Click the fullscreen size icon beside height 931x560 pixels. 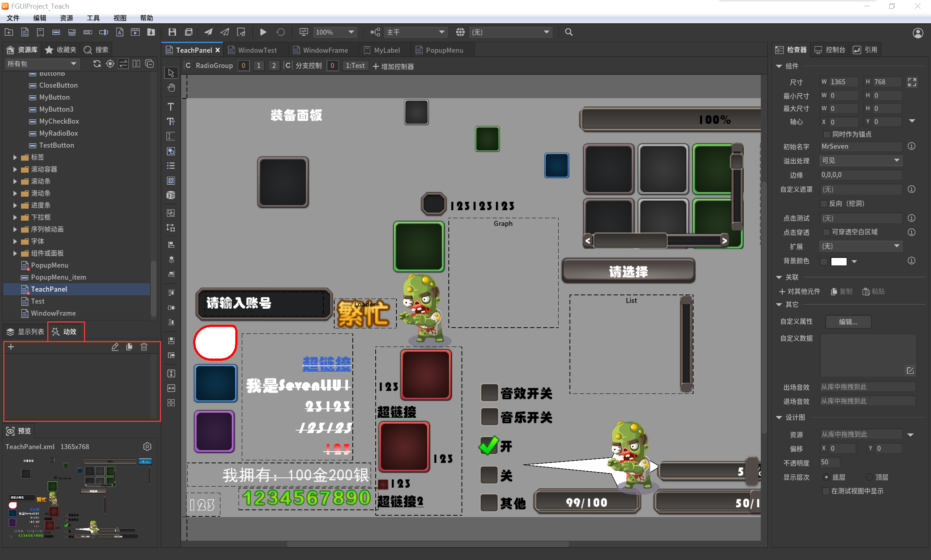pos(912,82)
